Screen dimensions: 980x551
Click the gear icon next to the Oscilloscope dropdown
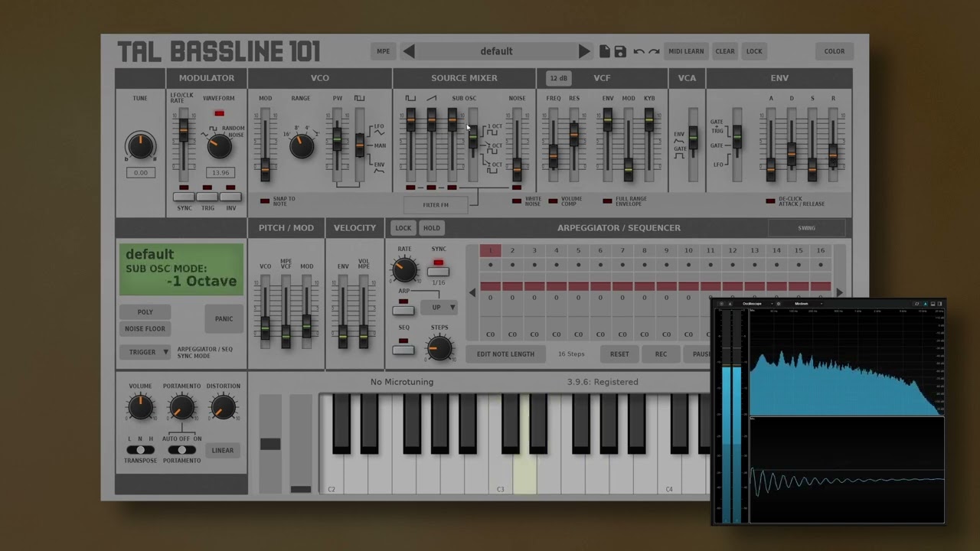click(x=779, y=304)
